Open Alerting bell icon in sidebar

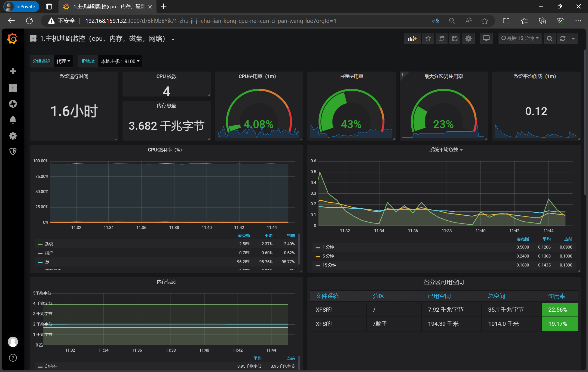[x=13, y=120]
